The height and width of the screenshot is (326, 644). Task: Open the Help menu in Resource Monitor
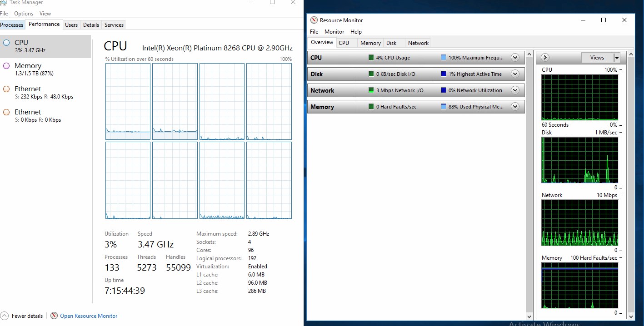pos(356,32)
